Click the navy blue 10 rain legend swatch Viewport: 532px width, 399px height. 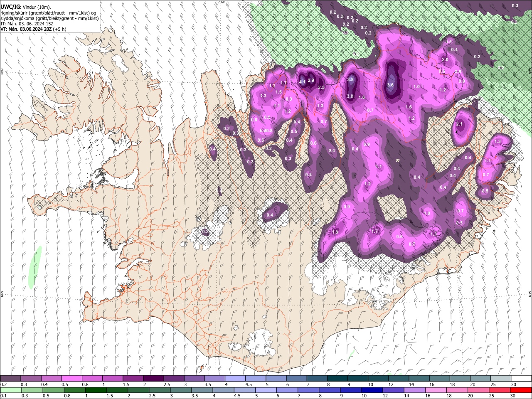pos(371,390)
